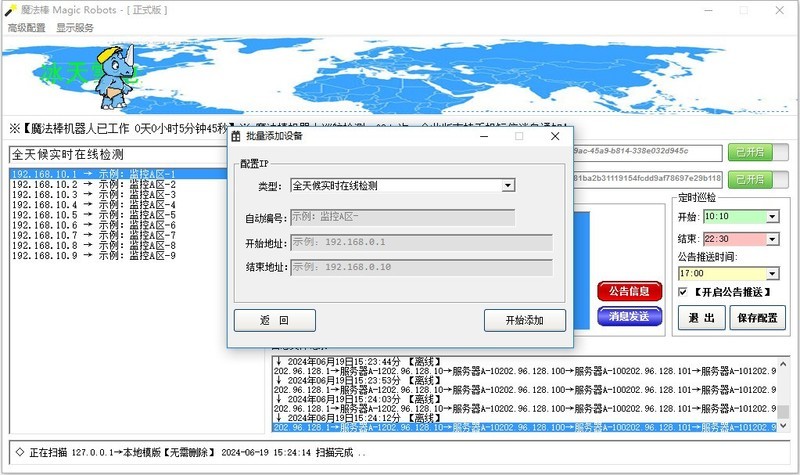Click the 结束地址 input field
The height and width of the screenshot is (475, 800).
tap(421, 267)
